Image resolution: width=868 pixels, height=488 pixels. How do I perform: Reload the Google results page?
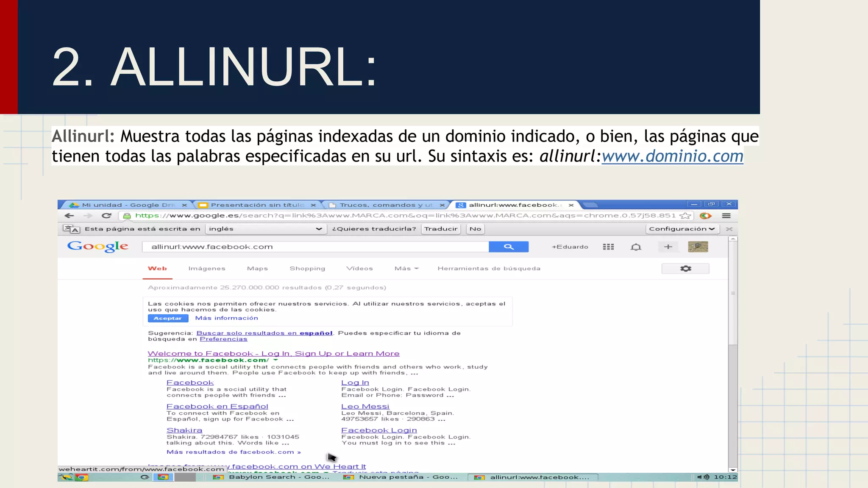(106, 216)
